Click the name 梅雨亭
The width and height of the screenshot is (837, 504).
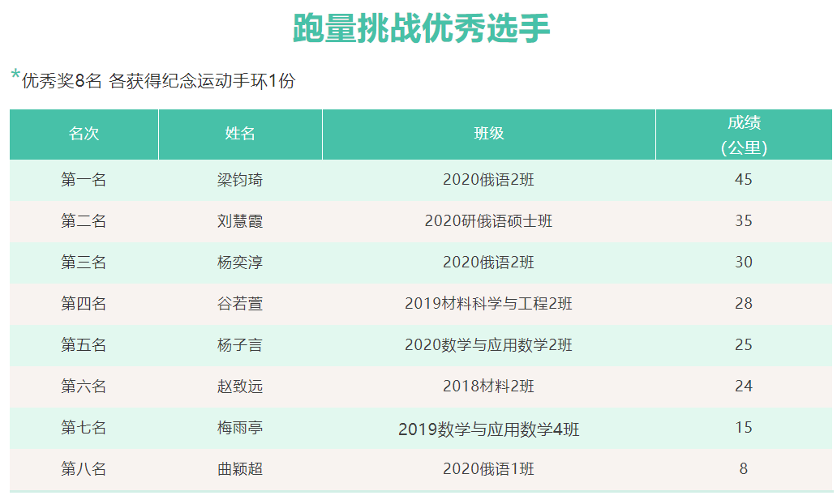point(240,428)
